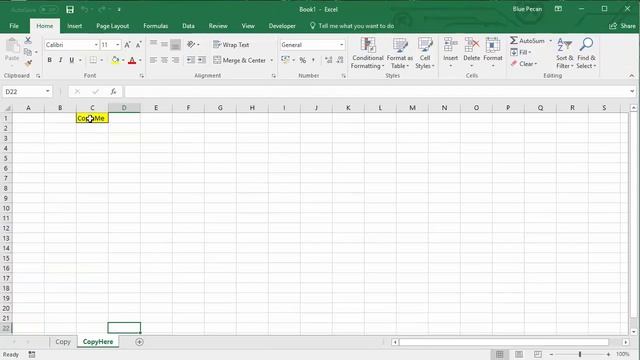The width and height of the screenshot is (640, 360).
Task: Toggle Middle Align vertical alignment
Action: pos(164,44)
